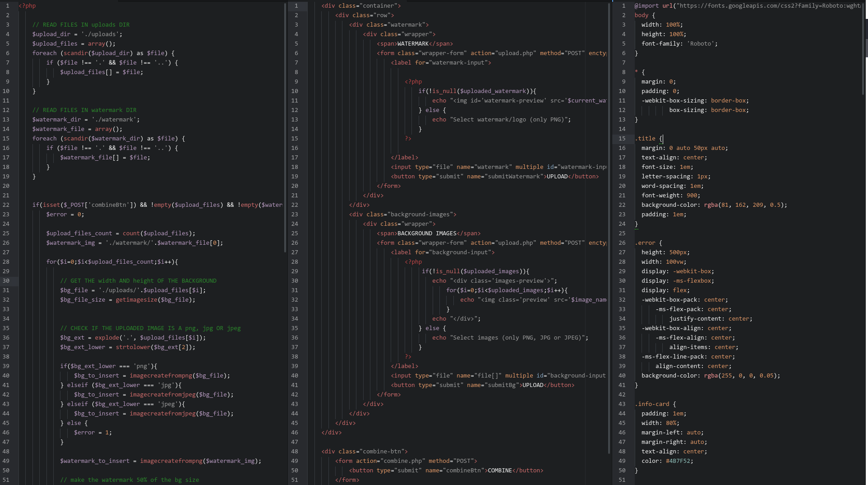Click the '<?php' opening tag in left pane
This screenshot has width=868, height=485.
(27, 6)
